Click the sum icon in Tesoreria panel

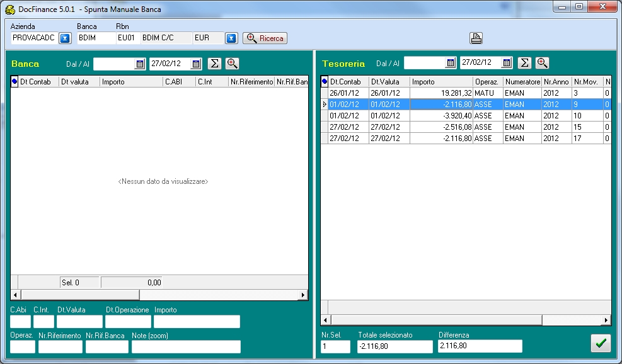click(x=524, y=62)
